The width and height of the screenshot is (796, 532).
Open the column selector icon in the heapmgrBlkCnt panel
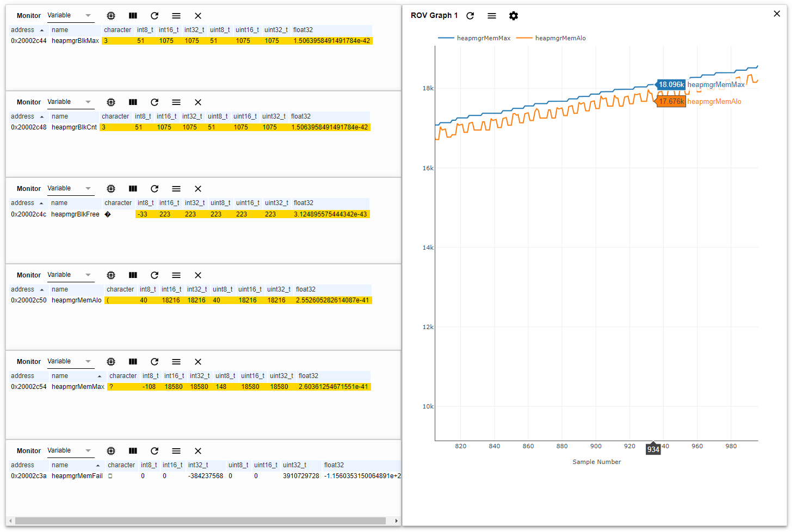[133, 102]
